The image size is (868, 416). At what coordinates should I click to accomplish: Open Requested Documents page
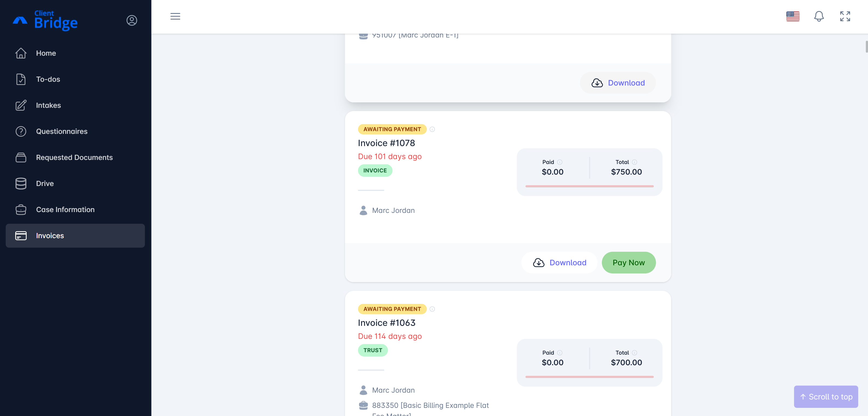pos(74,157)
